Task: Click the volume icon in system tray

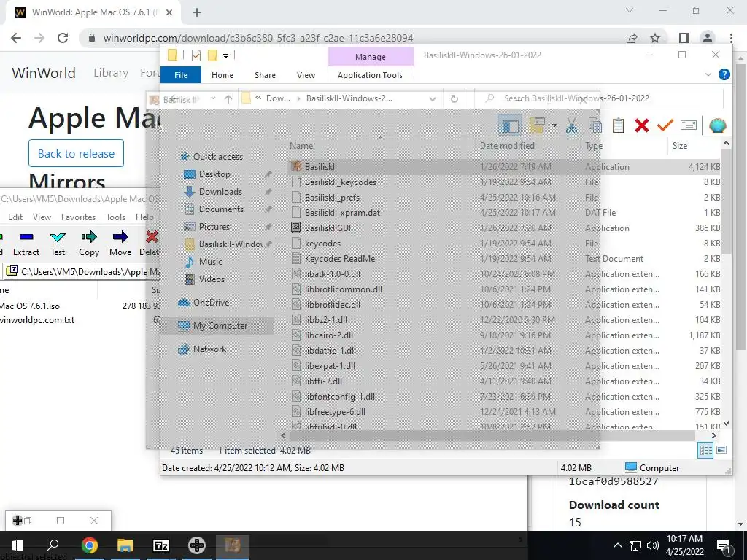Action: tap(653, 545)
